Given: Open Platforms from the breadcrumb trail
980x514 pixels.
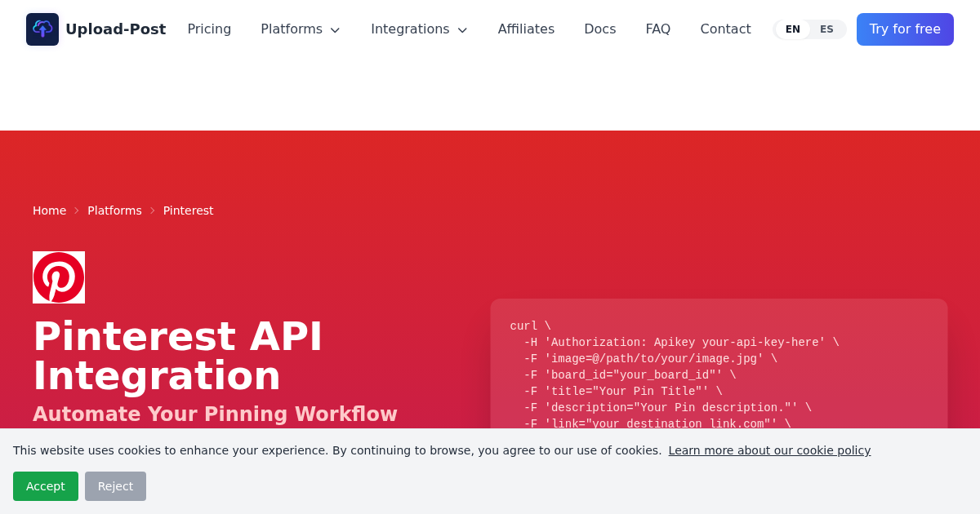Looking at the screenshot, I should click(x=114, y=210).
